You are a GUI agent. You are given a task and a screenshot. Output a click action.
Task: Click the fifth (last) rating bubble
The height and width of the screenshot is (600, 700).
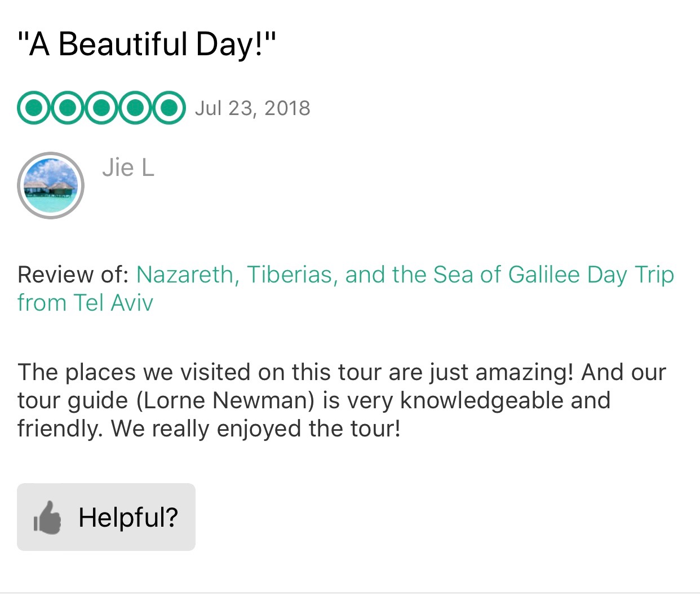(x=169, y=107)
